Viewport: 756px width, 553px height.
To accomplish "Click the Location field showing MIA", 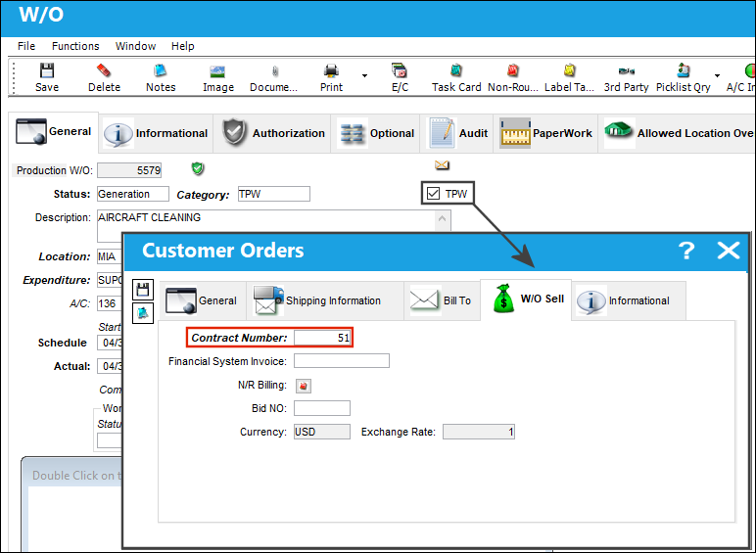I will coord(110,256).
